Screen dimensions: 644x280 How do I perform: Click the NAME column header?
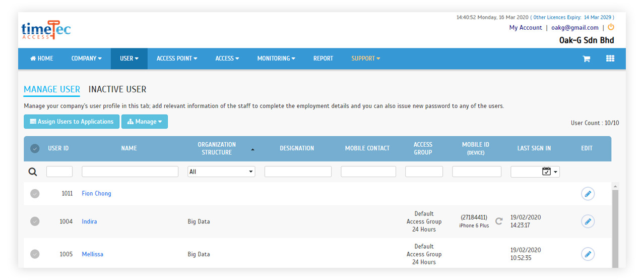[x=129, y=148]
